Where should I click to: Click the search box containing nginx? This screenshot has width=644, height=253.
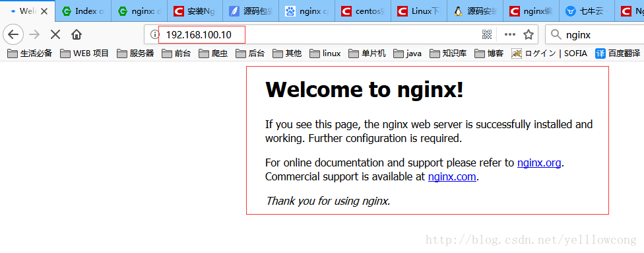click(x=595, y=34)
